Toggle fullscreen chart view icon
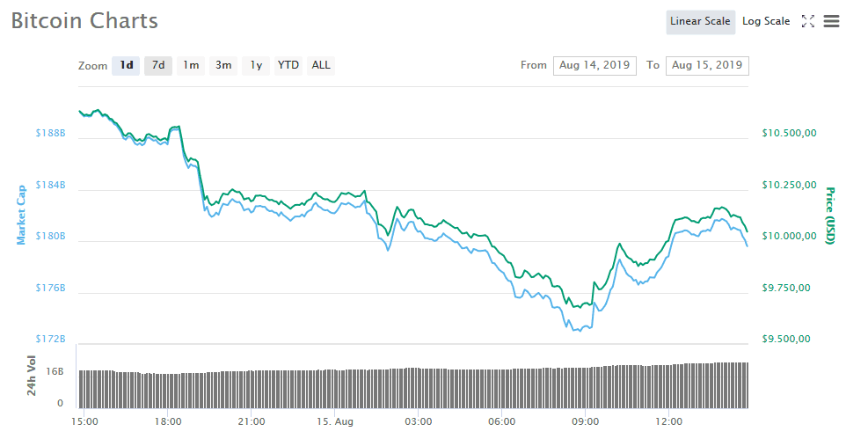Screen dimensions: 868x439 click(x=808, y=22)
